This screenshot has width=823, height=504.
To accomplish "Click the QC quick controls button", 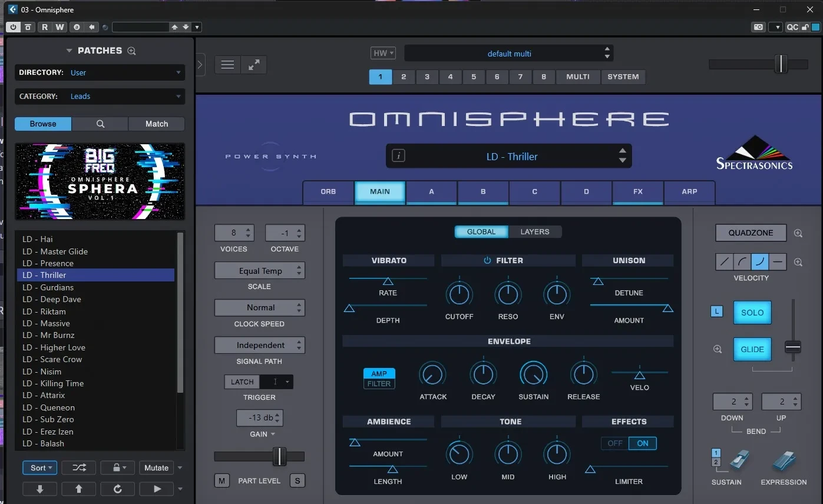I will click(792, 27).
